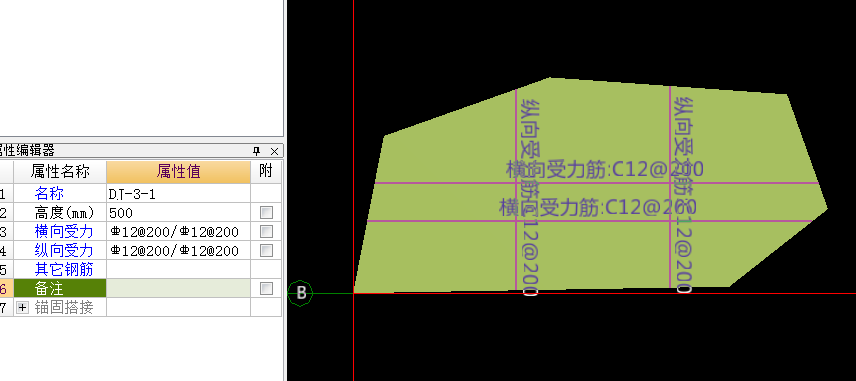
Task: Edit the 名称 value DT-3-1
Action: pyautogui.click(x=179, y=193)
